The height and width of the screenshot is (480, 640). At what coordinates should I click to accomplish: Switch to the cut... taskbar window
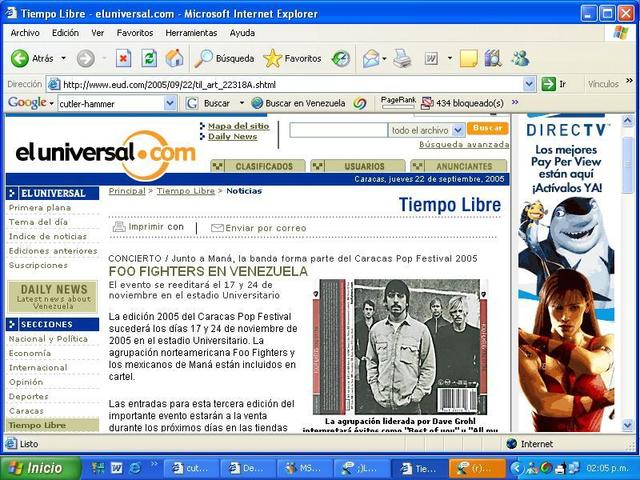pyautogui.click(x=191, y=468)
